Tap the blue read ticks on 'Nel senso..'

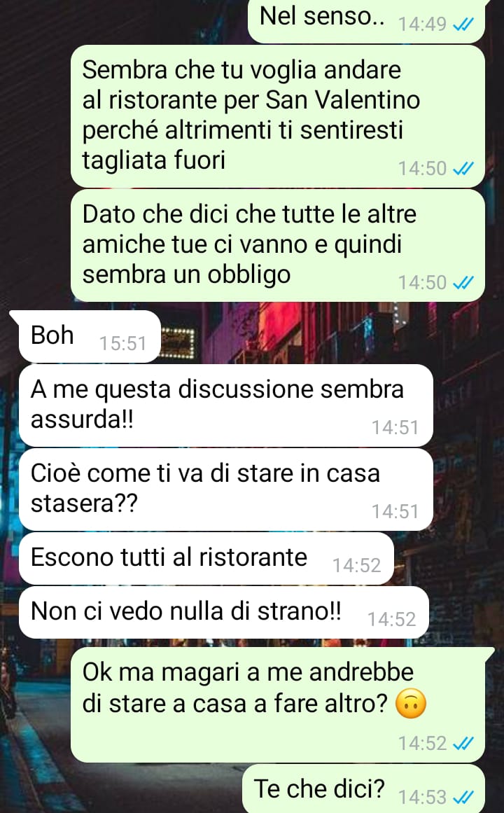point(463,25)
